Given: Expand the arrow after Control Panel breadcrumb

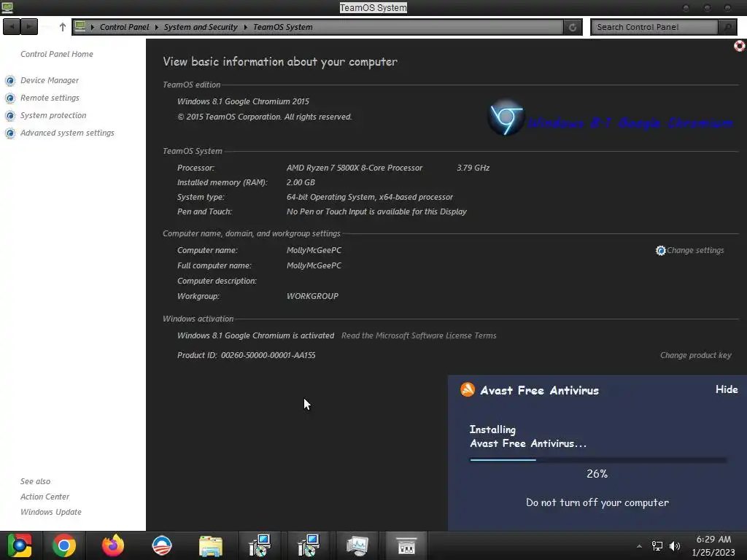Looking at the screenshot, I should [x=156, y=27].
